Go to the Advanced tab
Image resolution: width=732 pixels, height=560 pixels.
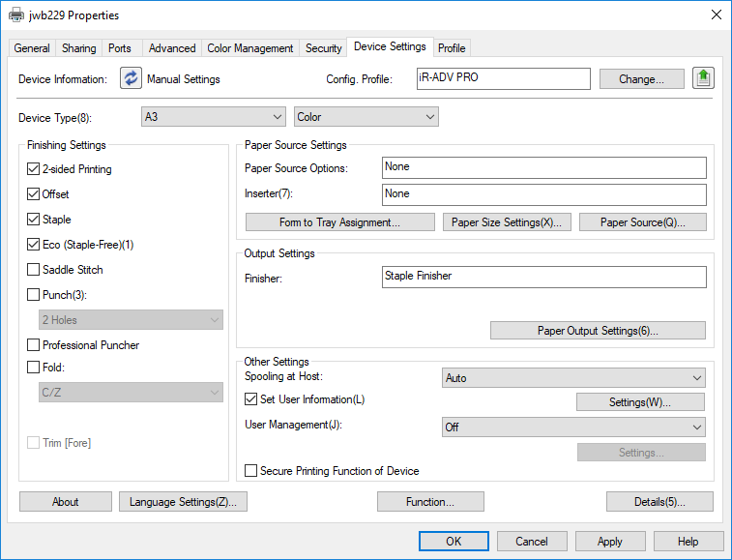tap(172, 48)
